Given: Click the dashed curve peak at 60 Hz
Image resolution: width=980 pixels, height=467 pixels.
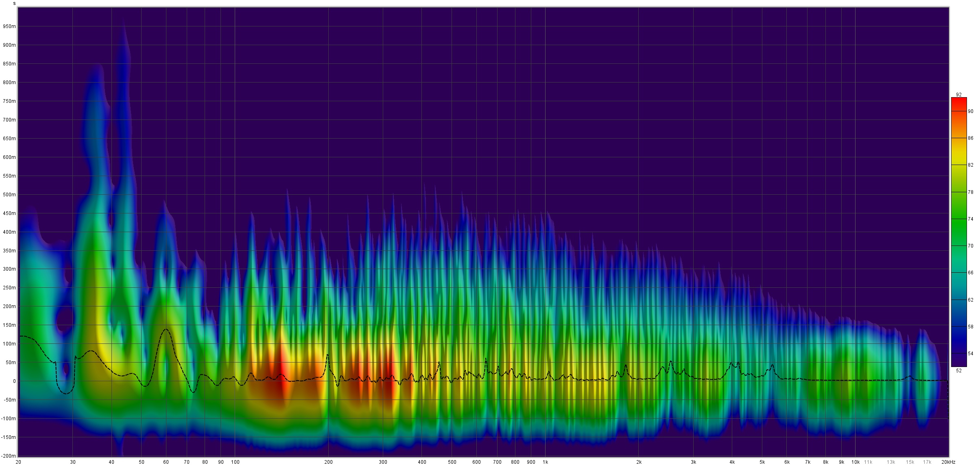Looking at the screenshot, I should [x=166, y=329].
